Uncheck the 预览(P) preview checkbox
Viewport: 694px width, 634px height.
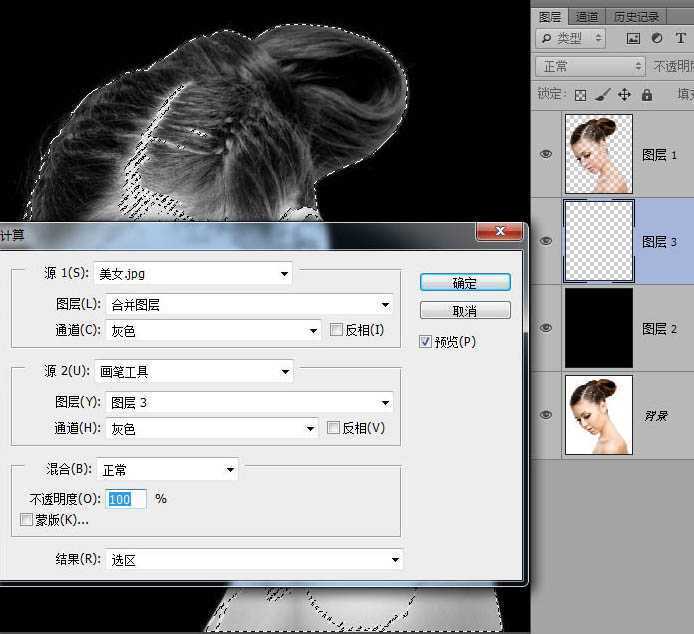(425, 341)
